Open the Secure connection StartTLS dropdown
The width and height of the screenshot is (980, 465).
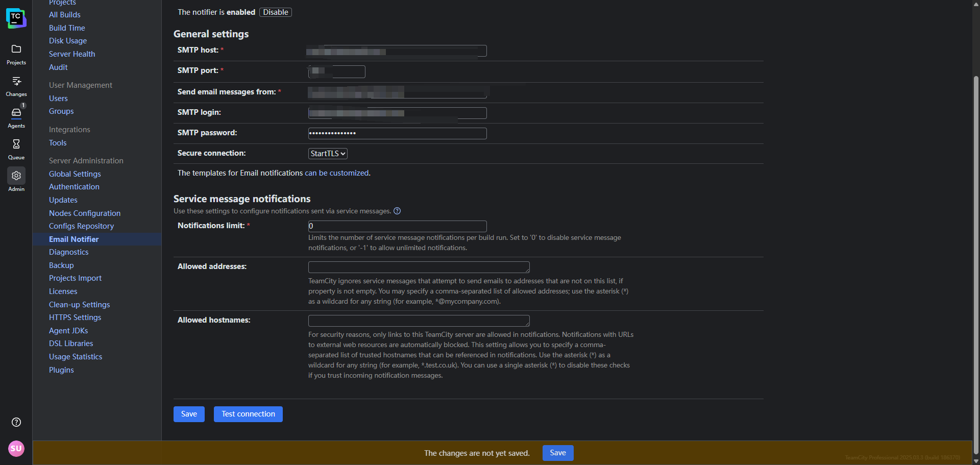[328, 154]
